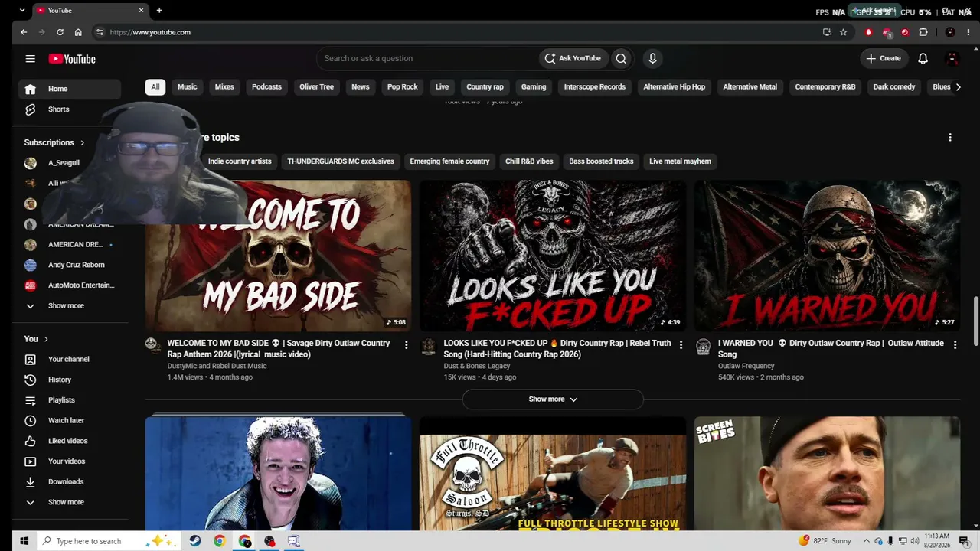The height and width of the screenshot is (551, 980).
Task: Open Liked videos in the sidebar
Action: click(x=70, y=442)
